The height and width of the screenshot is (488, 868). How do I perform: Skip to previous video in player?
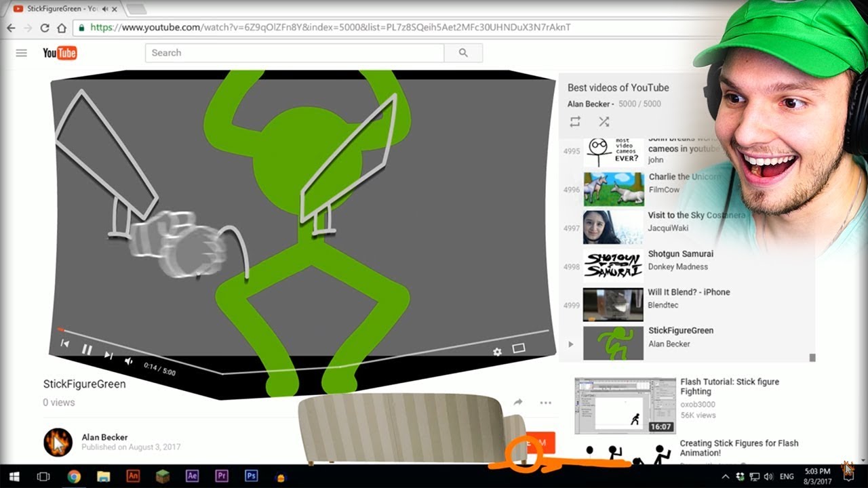[x=65, y=344]
